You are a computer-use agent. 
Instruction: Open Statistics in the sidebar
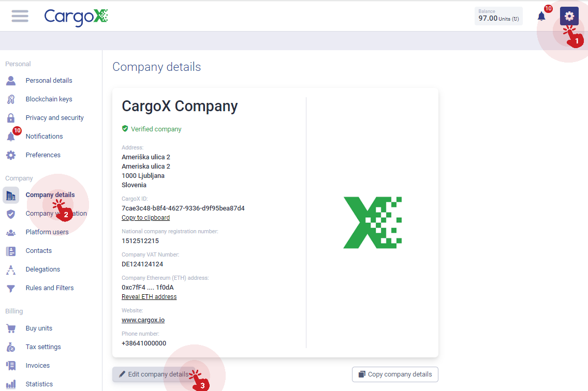(x=39, y=384)
